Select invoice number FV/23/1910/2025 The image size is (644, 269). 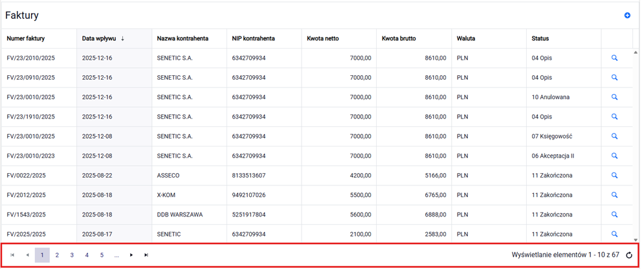click(x=31, y=117)
